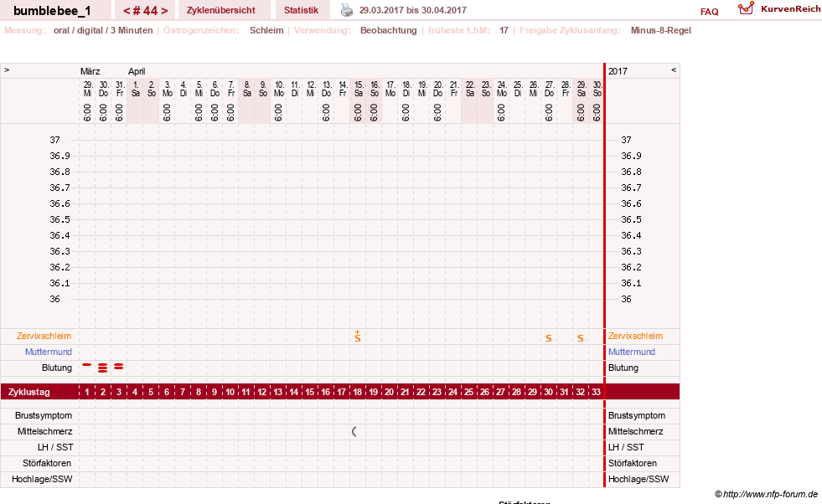Screen dimensions: 822x504
Task: Click the left 36.5 temperature axis label
Action: 59,219
